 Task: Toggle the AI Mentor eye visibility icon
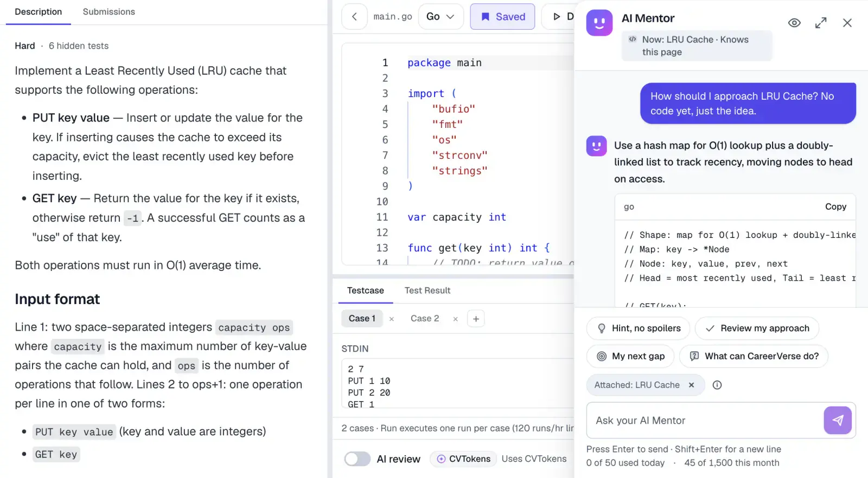[x=794, y=23]
